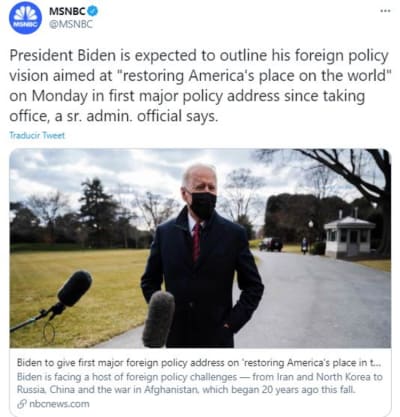Open the nbcnews.com source domain
Viewport: 400px width, 417px height.
pos(59,404)
